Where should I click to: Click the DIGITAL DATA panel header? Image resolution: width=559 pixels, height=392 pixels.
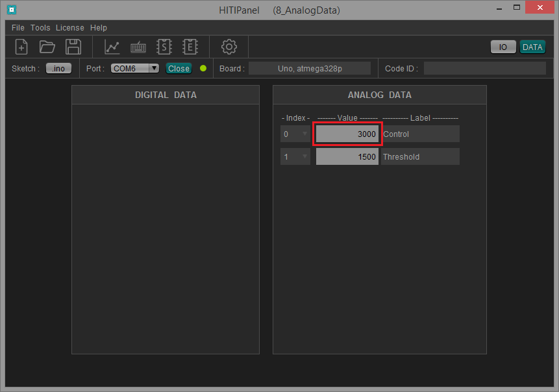click(166, 95)
